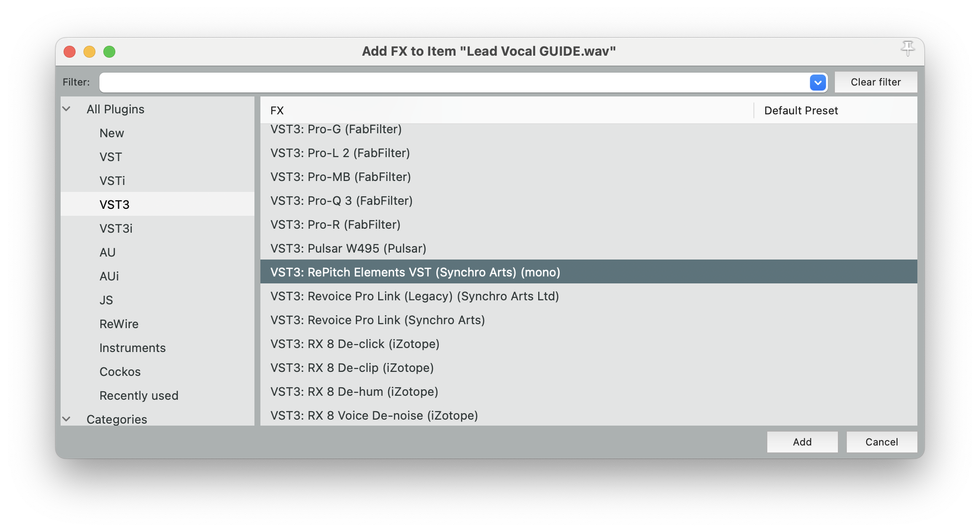Show Recently used plugins
980x532 pixels.
click(139, 396)
